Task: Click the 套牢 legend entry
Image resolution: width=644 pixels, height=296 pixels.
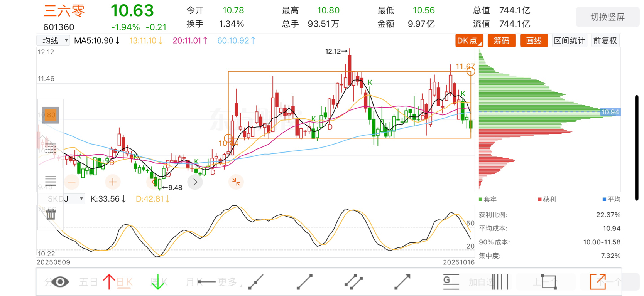Action: click(488, 199)
